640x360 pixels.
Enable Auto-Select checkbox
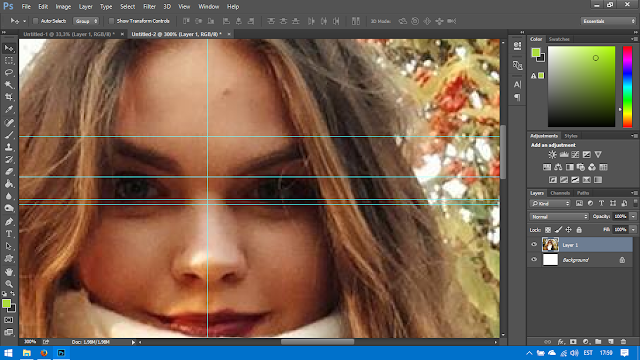click(x=36, y=21)
